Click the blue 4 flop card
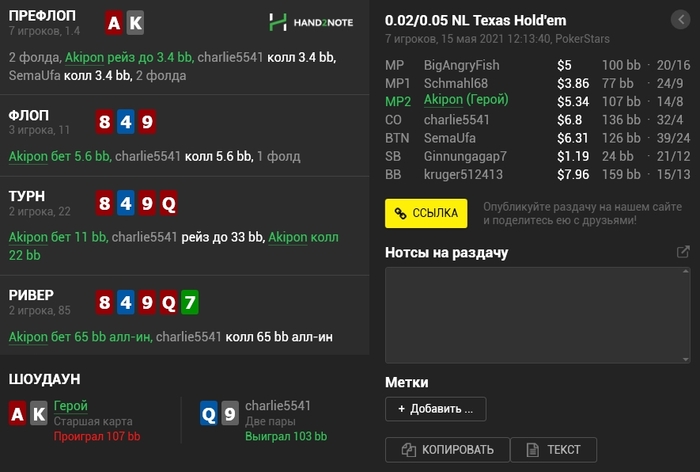This screenshot has width=700, height=472. point(126,122)
